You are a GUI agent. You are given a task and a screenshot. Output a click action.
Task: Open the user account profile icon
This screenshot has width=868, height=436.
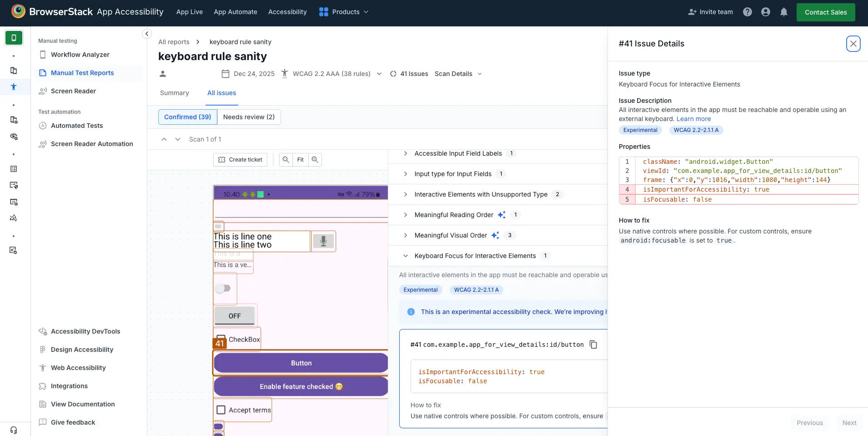pyautogui.click(x=765, y=12)
